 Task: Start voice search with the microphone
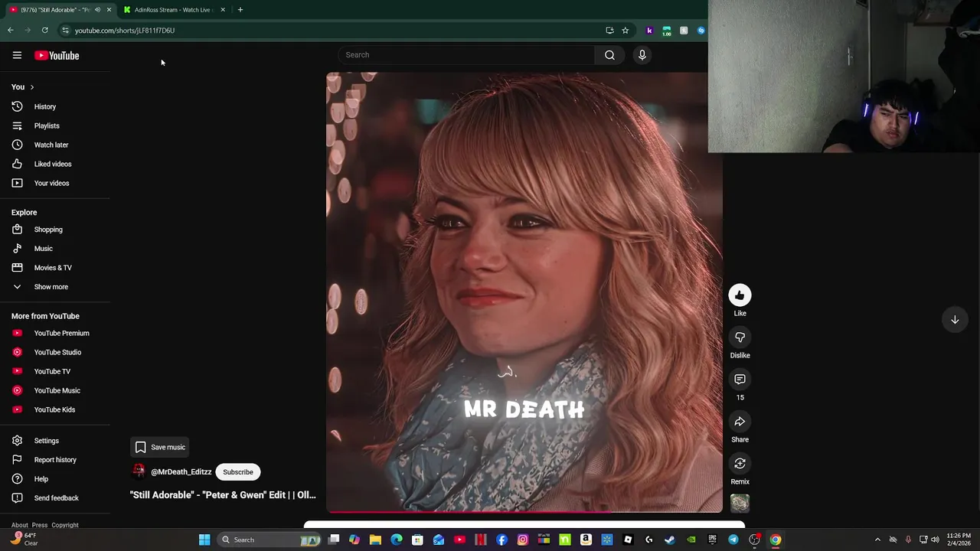642,55
